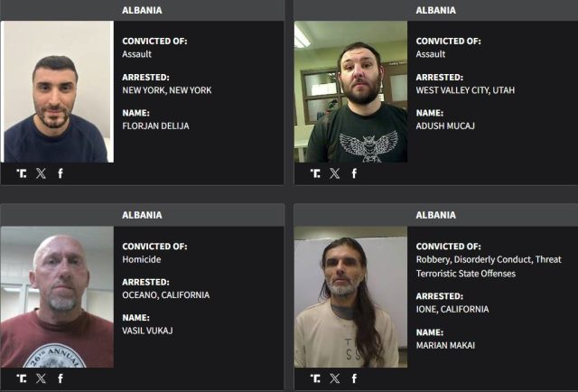The image size is (578, 392).
Task: Share Adush Mucaj card on Facebook
Action: 354,173
